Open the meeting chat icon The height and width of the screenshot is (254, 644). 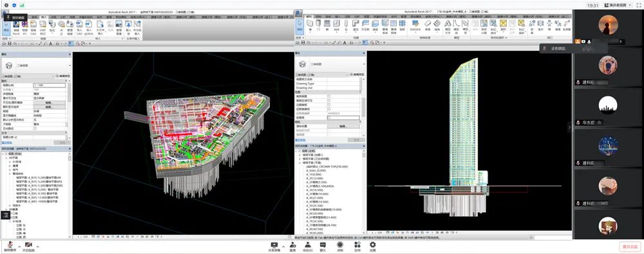323,246
